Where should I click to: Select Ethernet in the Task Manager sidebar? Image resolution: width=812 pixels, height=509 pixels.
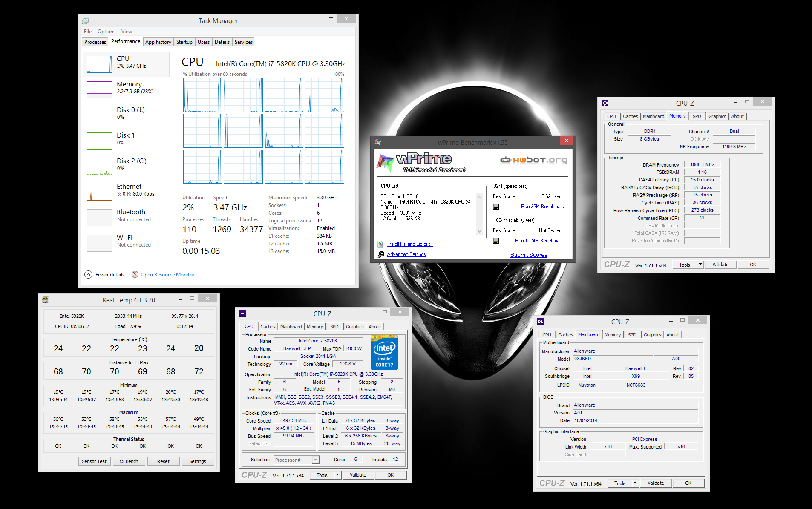(x=126, y=192)
